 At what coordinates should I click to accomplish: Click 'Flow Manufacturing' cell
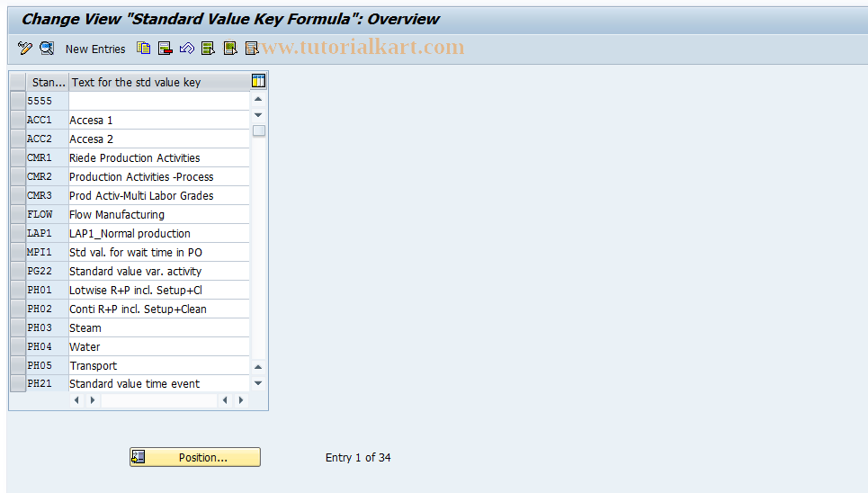tap(159, 214)
